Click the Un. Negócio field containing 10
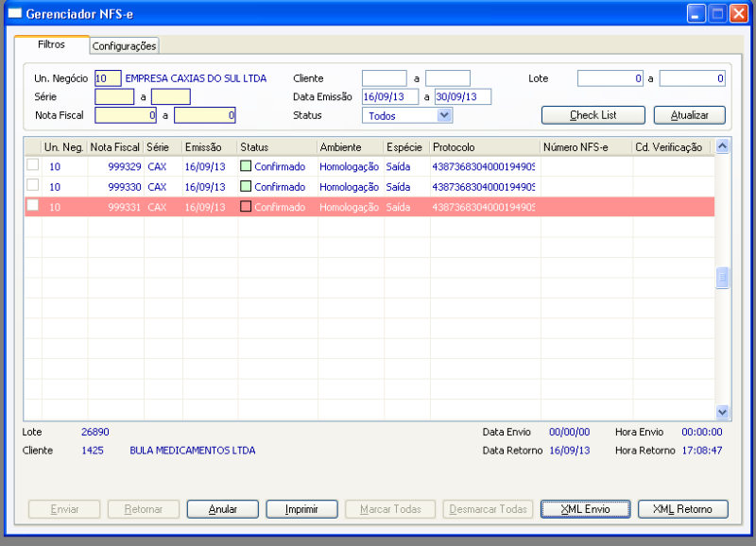756x546 pixels. tap(108, 78)
